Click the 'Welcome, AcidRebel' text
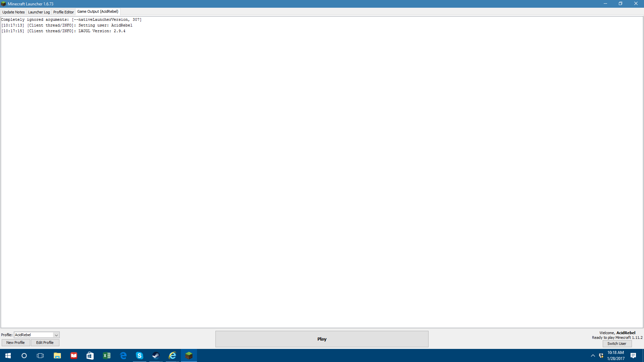644x362 pixels. click(x=617, y=333)
